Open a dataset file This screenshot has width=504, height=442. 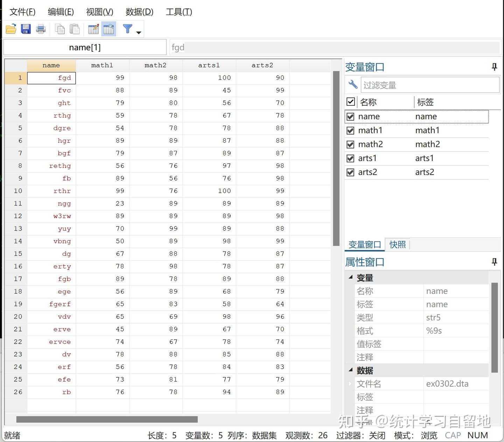(10, 29)
